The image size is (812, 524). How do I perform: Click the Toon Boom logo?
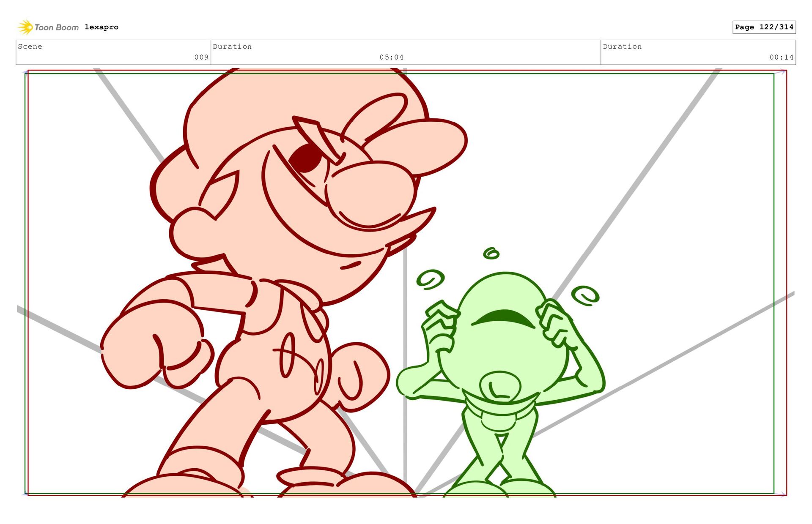[x=48, y=27]
